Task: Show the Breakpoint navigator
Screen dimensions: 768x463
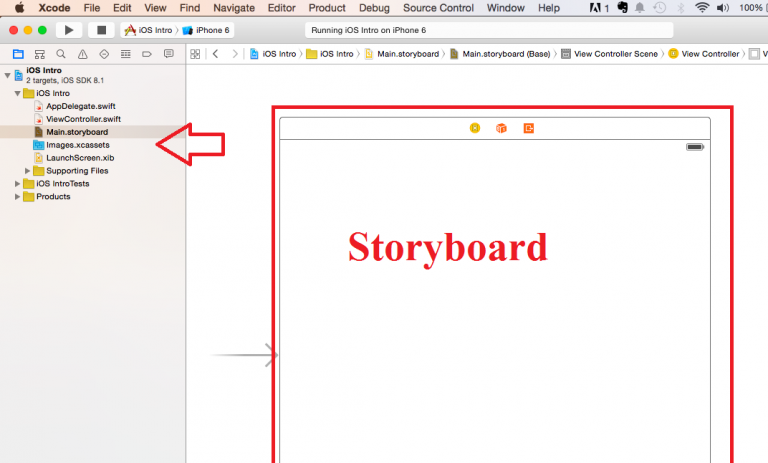Action: point(147,54)
